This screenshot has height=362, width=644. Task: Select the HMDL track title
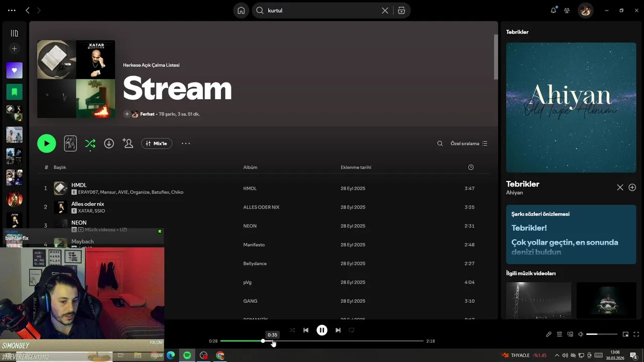(79, 185)
